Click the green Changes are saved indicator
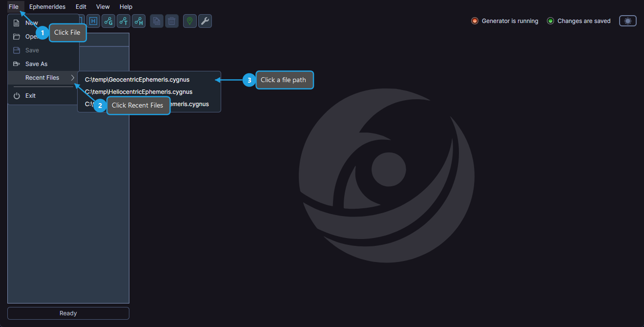Viewport: 644px width, 327px height. pyautogui.click(x=550, y=21)
